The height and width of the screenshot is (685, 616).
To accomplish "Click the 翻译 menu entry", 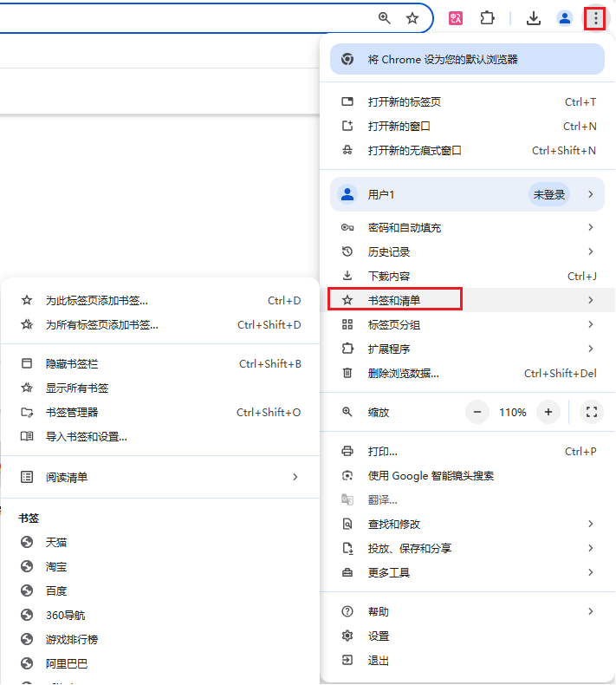I will [467, 499].
